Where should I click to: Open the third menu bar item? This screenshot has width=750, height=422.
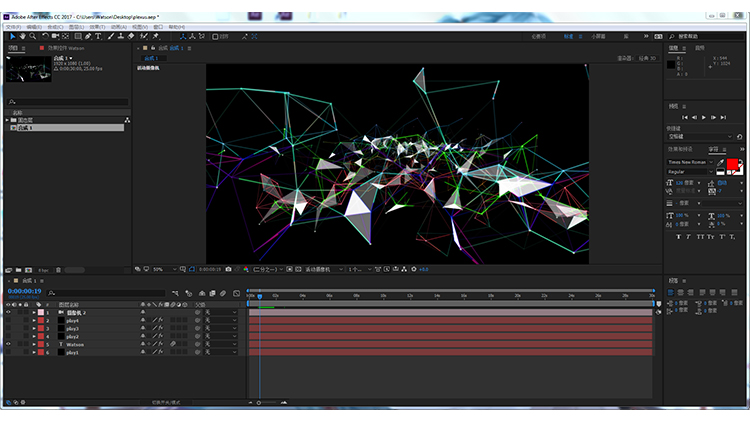click(55, 27)
